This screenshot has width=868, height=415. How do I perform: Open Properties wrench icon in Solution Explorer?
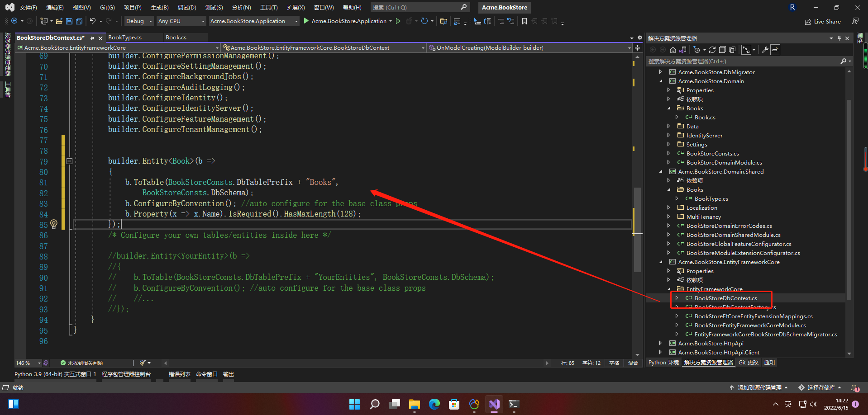click(x=765, y=50)
